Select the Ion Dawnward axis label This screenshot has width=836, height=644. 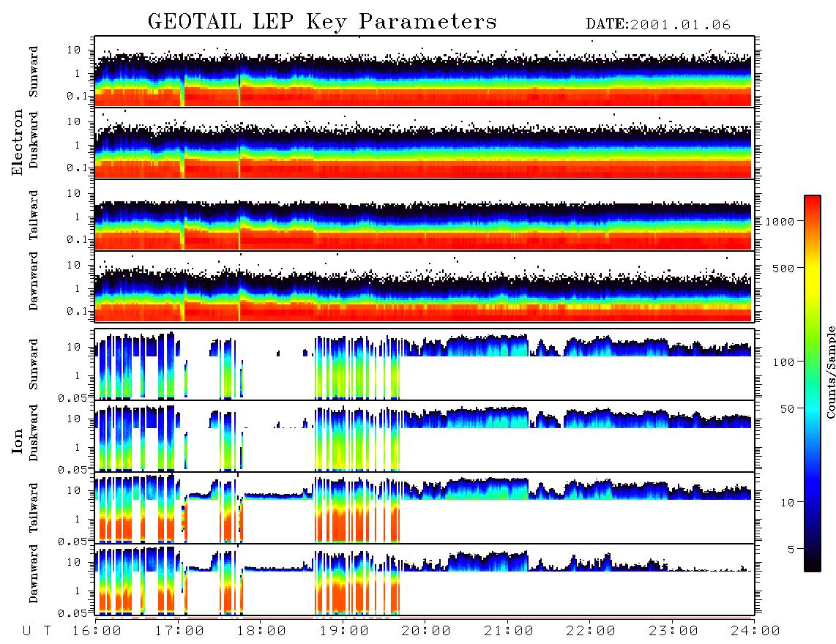[34, 574]
